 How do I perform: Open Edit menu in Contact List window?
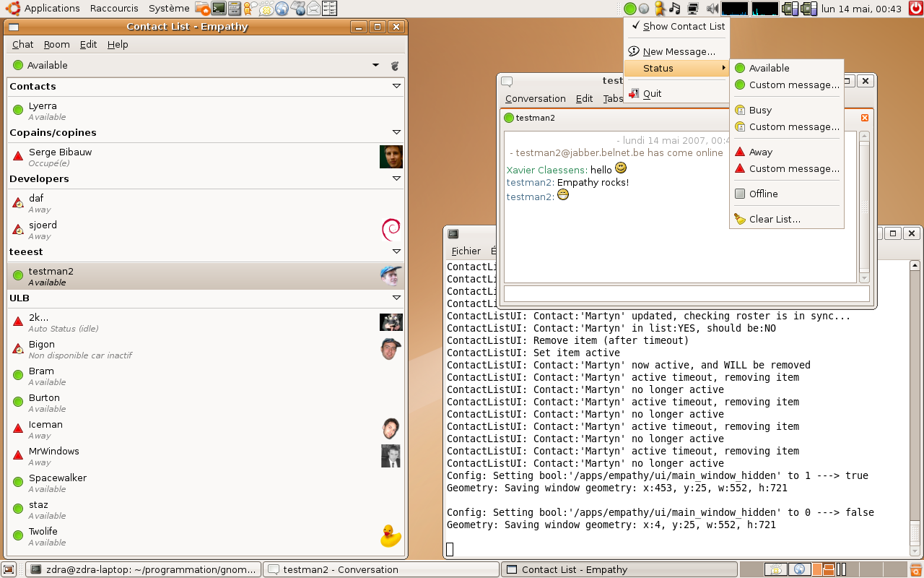[89, 44]
